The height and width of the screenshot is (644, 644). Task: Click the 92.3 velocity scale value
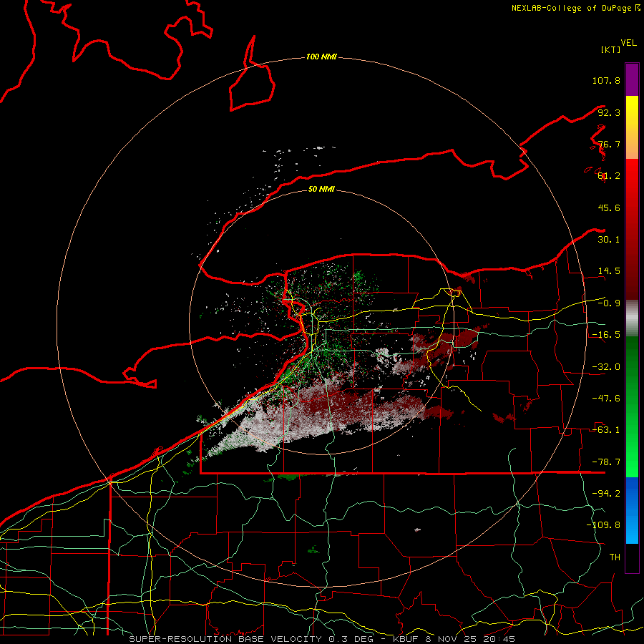[x=609, y=112]
